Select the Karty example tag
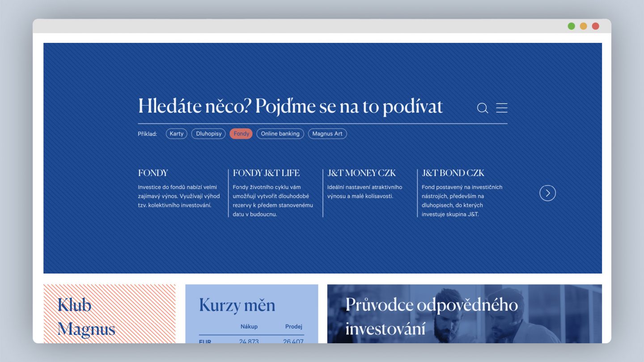This screenshot has width=644, height=362. coord(177,134)
